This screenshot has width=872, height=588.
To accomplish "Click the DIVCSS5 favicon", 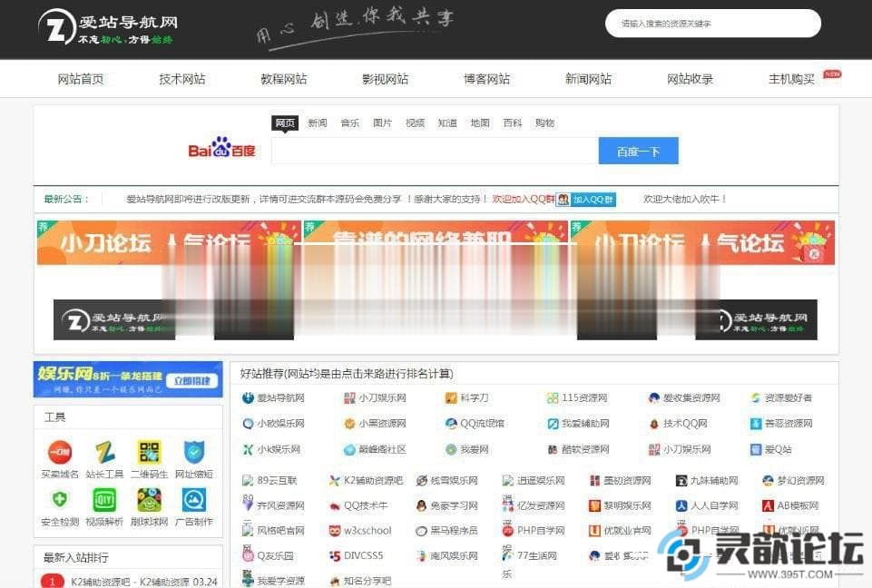I will click(335, 555).
